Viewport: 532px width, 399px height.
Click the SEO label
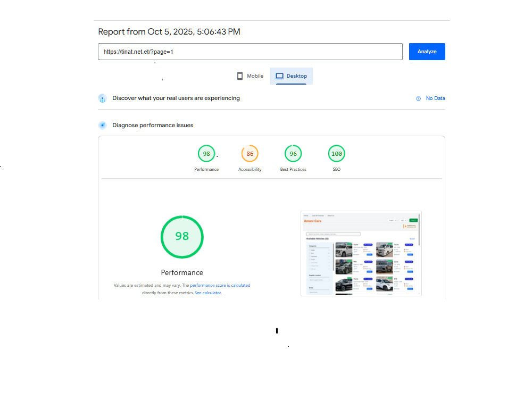[337, 169]
